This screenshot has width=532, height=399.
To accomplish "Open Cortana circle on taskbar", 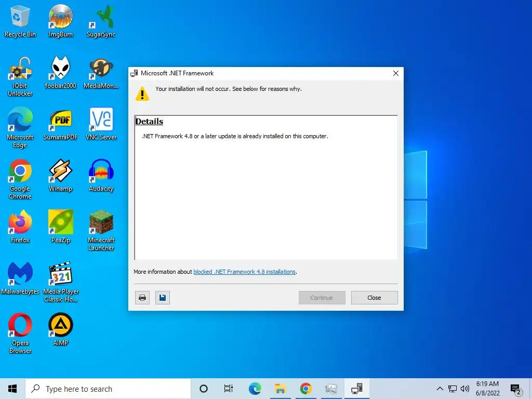I will 204,389.
